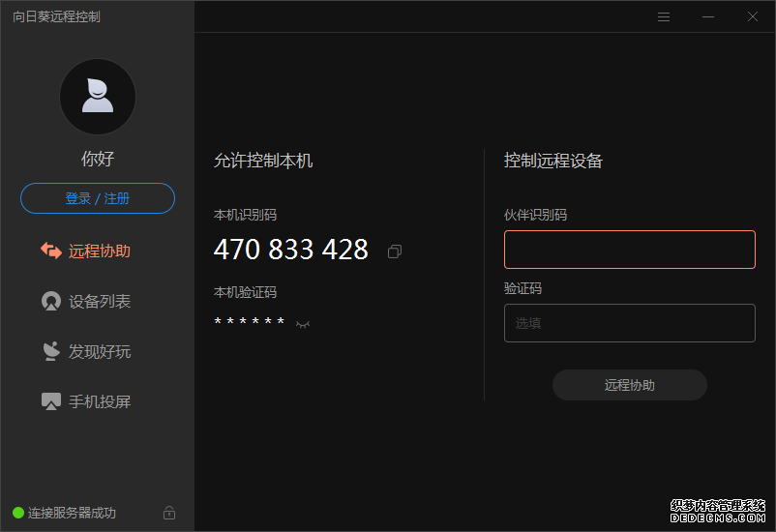The image size is (776, 532).
Task: Go to 发现好玩 in the sidebar
Action: (x=98, y=351)
